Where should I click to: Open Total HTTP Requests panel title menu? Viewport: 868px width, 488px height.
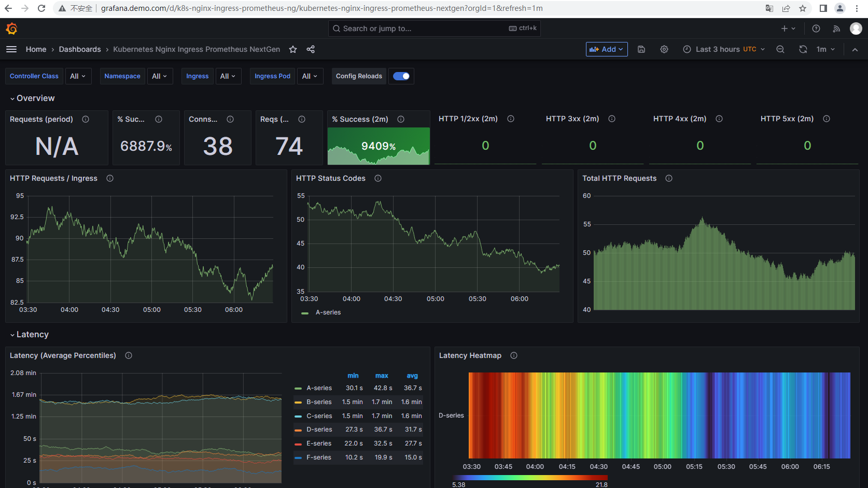[619, 178]
